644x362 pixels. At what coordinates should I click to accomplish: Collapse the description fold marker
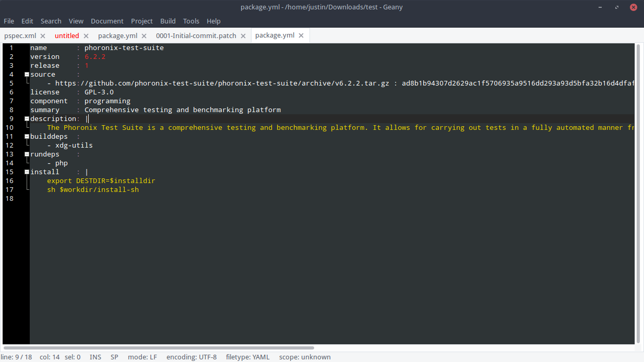pyautogui.click(x=27, y=119)
